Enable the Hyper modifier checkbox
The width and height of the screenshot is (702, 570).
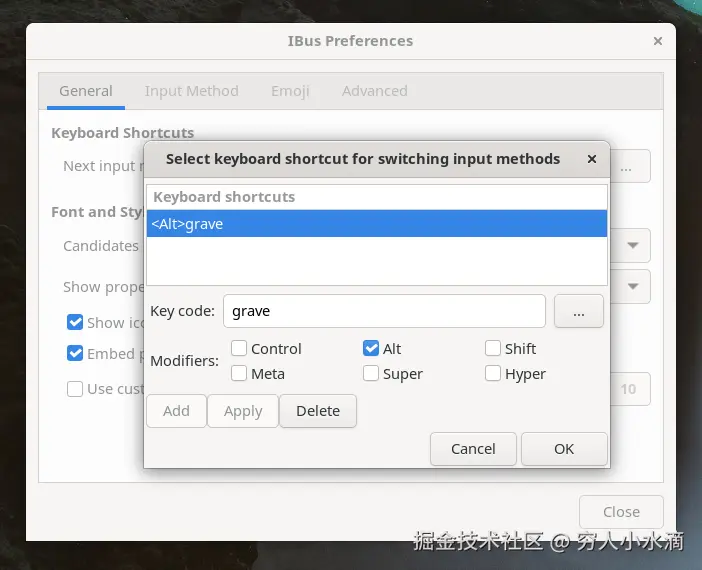tap(493, 373)
